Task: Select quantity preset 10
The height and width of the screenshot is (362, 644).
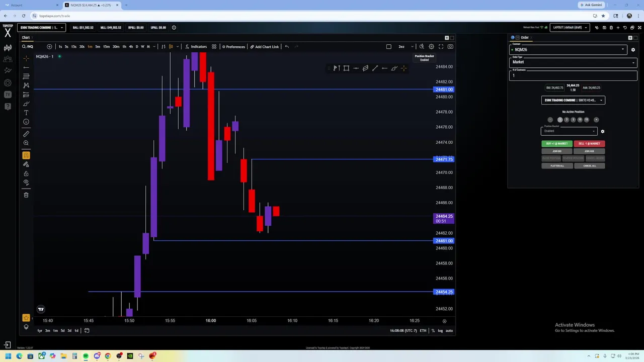Action: (x=580, y=120)
